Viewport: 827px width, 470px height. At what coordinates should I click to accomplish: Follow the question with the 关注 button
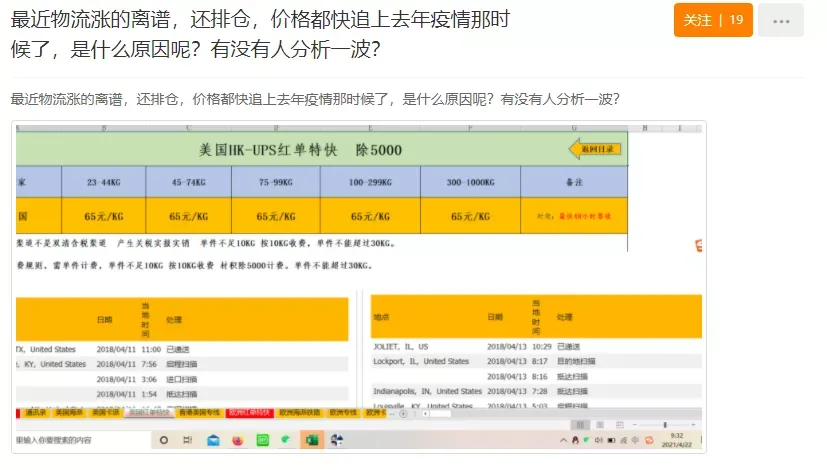coord(713,20)
